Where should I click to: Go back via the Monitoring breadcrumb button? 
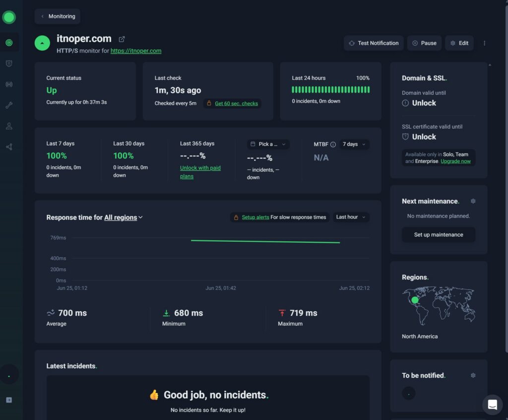pyautogui.click(x=58, y=16)
